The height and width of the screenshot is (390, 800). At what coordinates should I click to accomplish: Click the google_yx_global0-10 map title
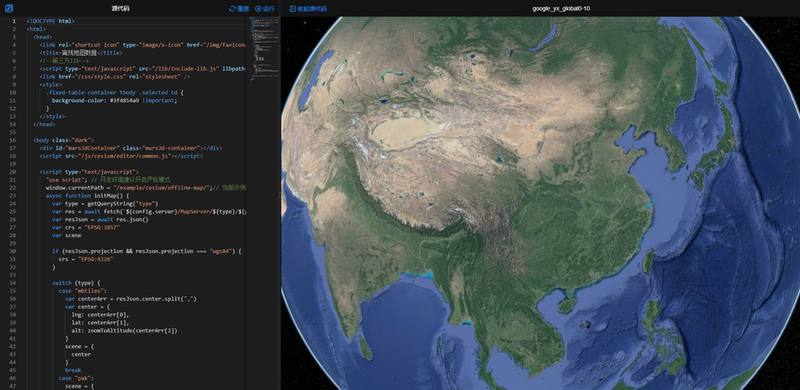561,9
